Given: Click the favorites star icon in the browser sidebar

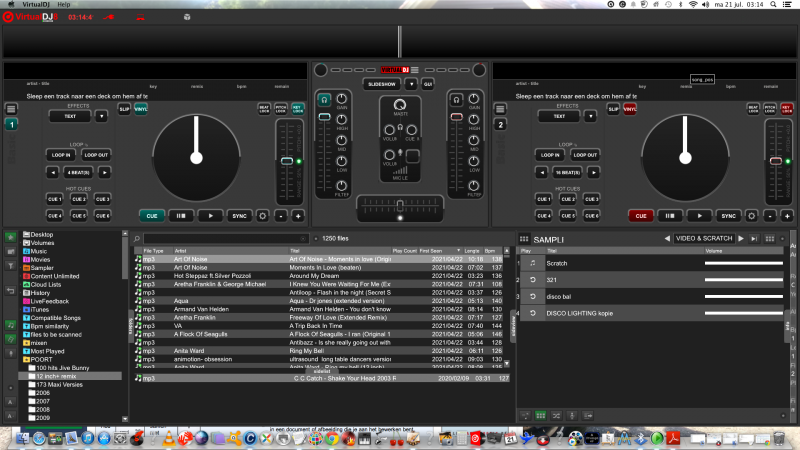Looking at the screenshot, I should tap(11, 237).
